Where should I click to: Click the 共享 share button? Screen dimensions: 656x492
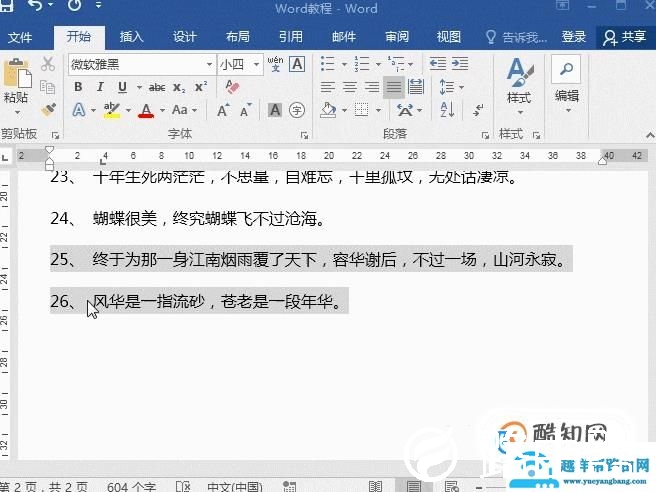click(625, 37)
